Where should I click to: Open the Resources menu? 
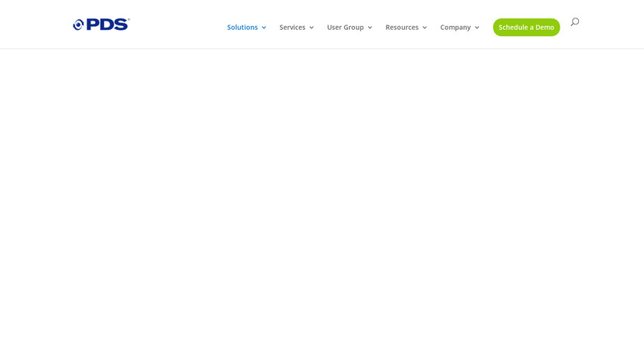click(x=402, y=27)
